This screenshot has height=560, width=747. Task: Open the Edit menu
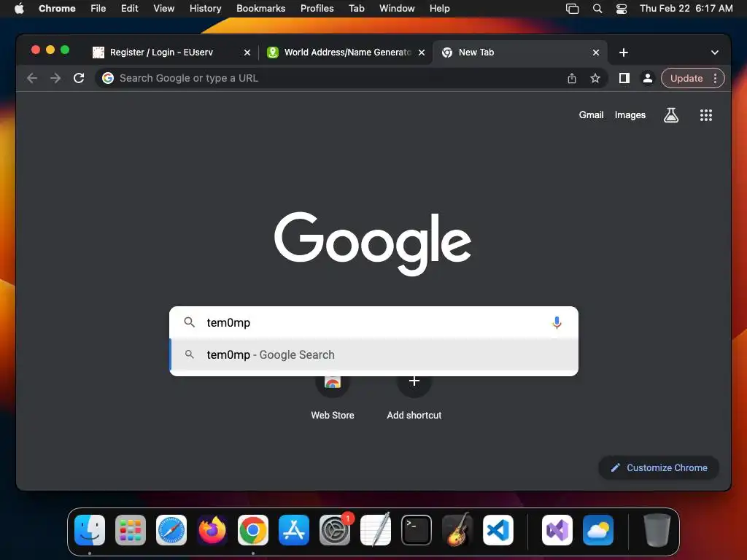(130, 9)
